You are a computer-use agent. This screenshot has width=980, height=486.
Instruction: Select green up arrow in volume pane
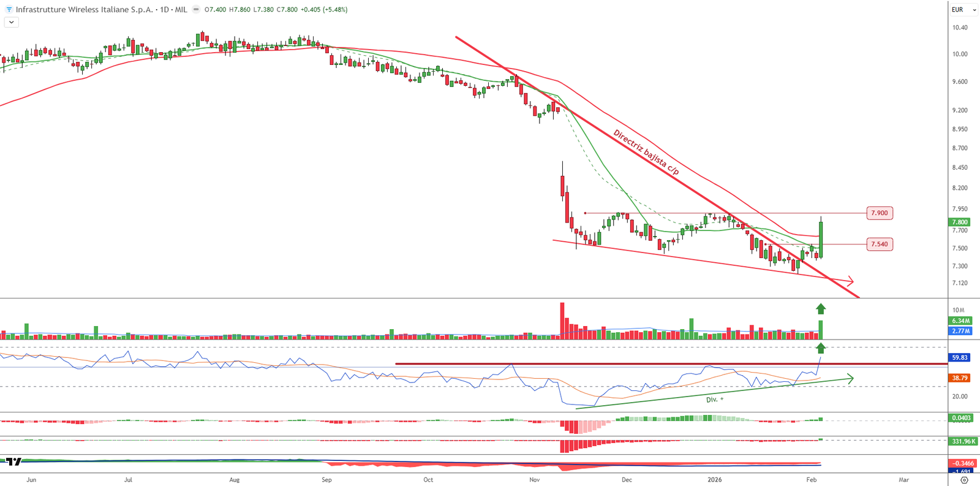[x=821, y=309]
